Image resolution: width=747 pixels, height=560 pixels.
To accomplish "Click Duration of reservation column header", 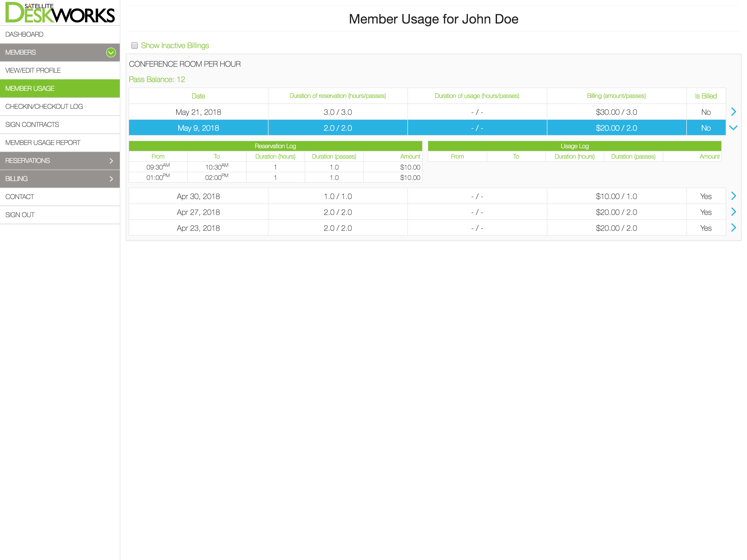I will pos(338,96).
